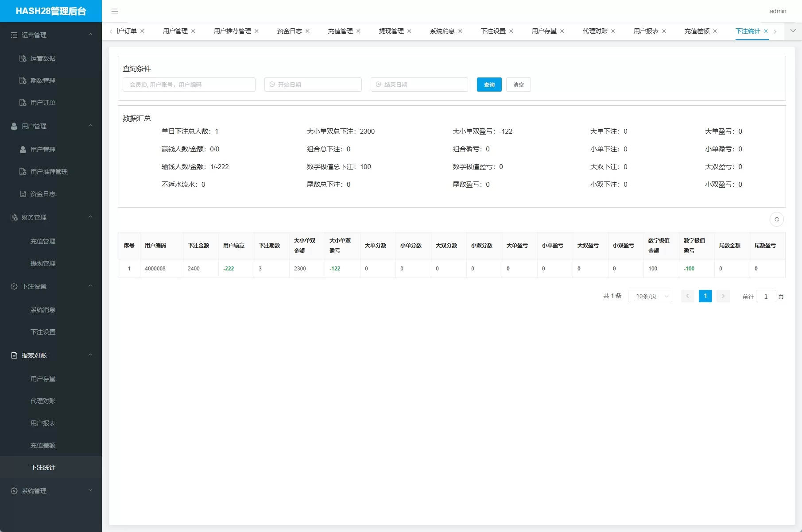Collapse the 下注设置 sidebar section

pyautogui.click(x=90, y=286)
